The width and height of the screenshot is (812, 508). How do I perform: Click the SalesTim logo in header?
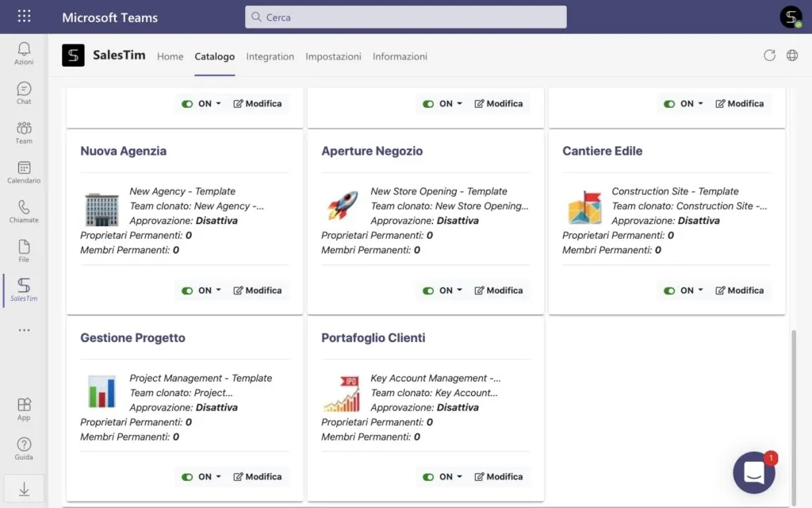73,55
